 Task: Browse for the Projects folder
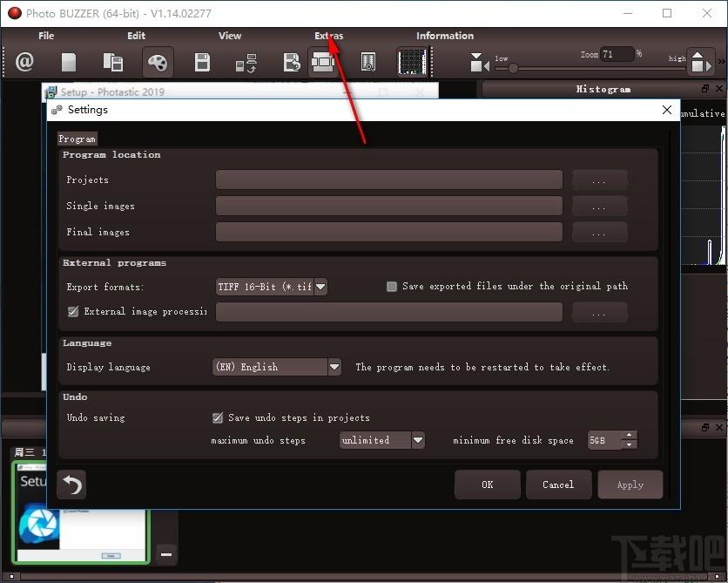[599, 180]
